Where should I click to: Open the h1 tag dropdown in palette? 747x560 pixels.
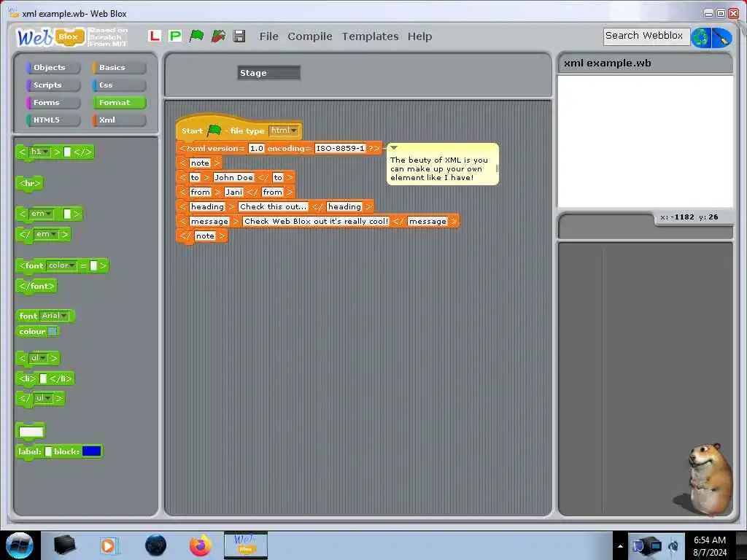click(x=39, y=152)
